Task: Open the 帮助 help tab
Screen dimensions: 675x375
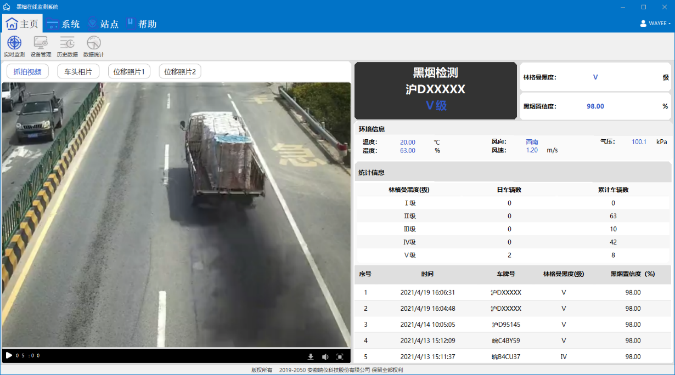Action: tap(142, 24)
